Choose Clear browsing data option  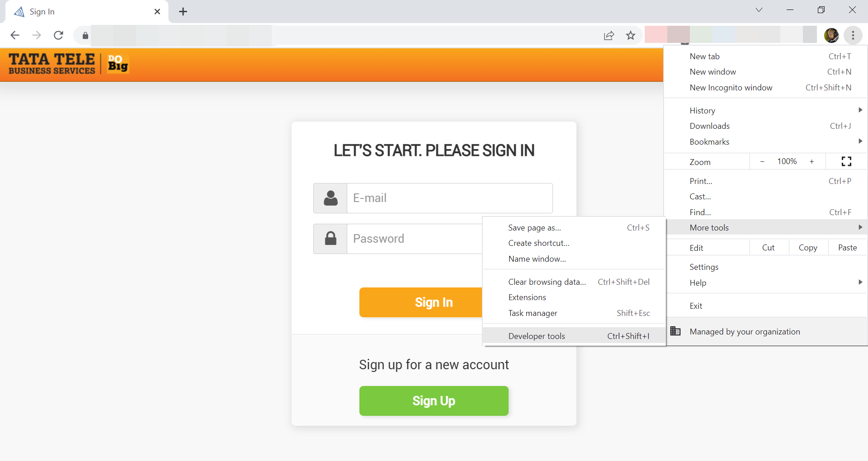click(x=547, y=282)
